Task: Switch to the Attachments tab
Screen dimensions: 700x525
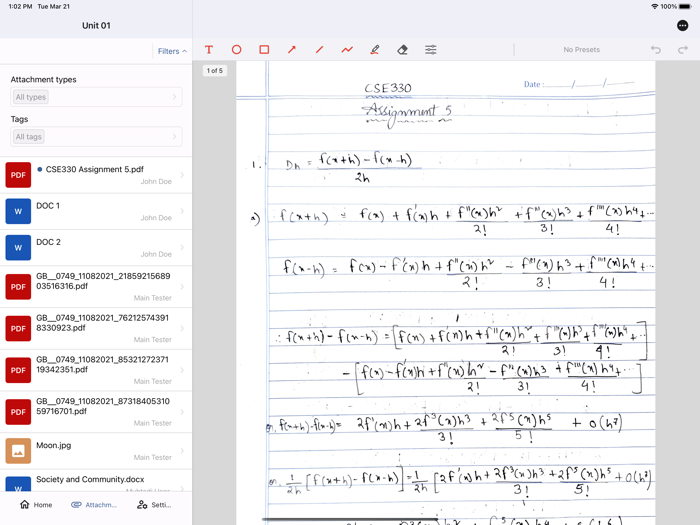Action: (94, 504)
